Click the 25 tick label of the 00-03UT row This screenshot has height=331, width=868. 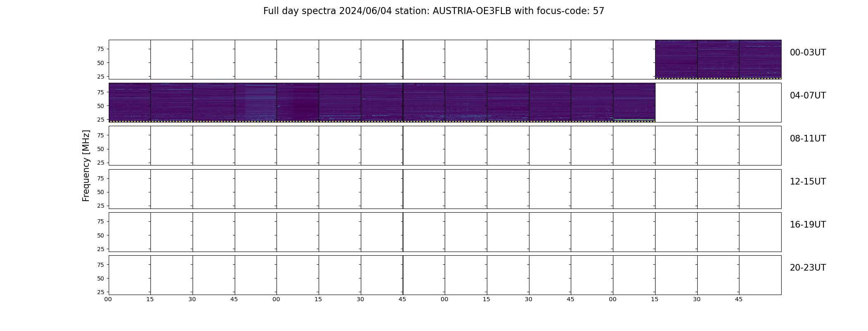100,77
